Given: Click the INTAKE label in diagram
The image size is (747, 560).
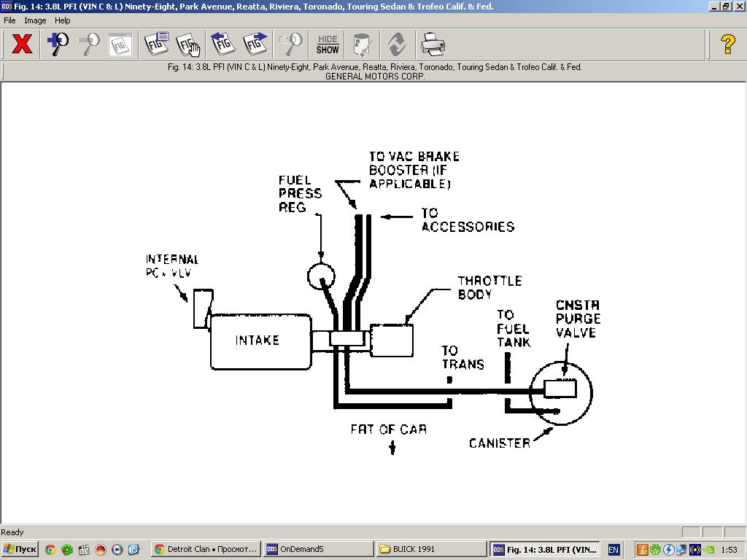Looking at the screenshot, I should (x=258, y=340).
